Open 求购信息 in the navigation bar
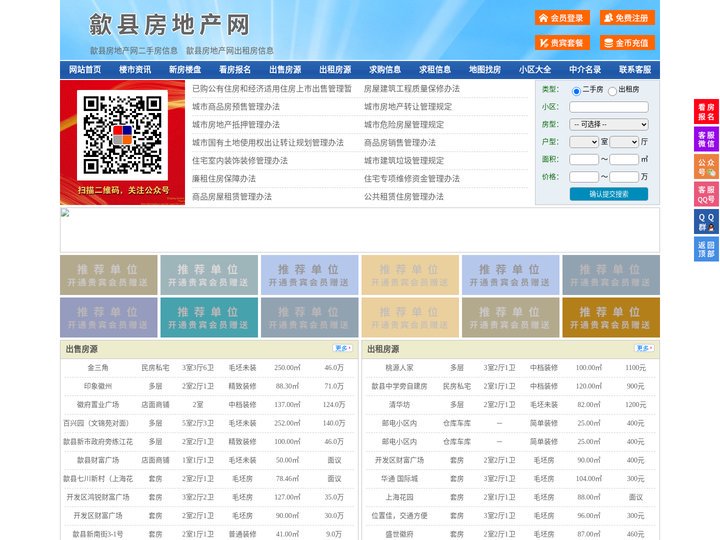Viewport: 720px width, 540px height. coord(385,70)
